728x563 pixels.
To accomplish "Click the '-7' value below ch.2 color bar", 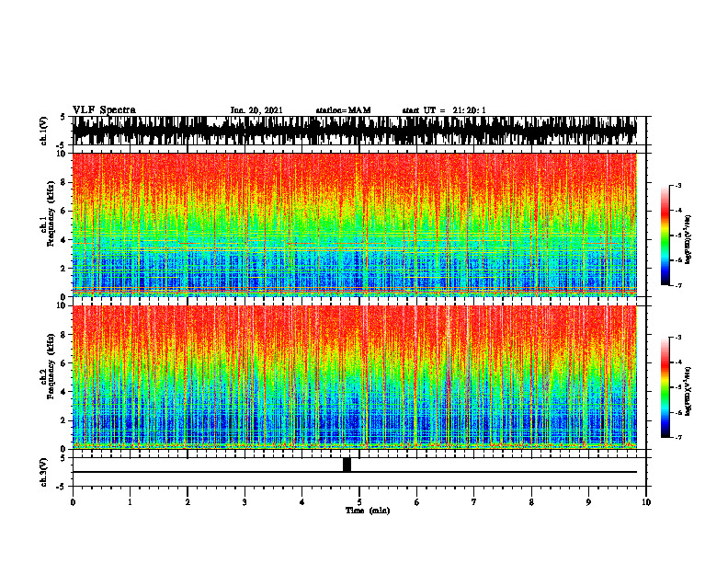I will pyautogui.click(x=677, y=438).
